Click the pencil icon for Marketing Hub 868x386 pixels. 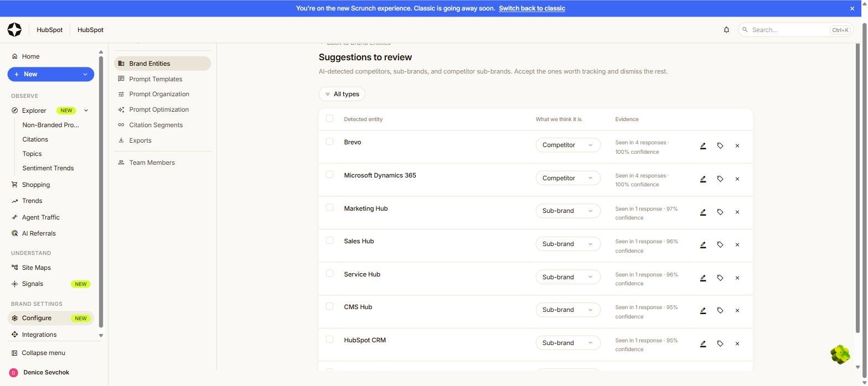click(x=703, y=212)
